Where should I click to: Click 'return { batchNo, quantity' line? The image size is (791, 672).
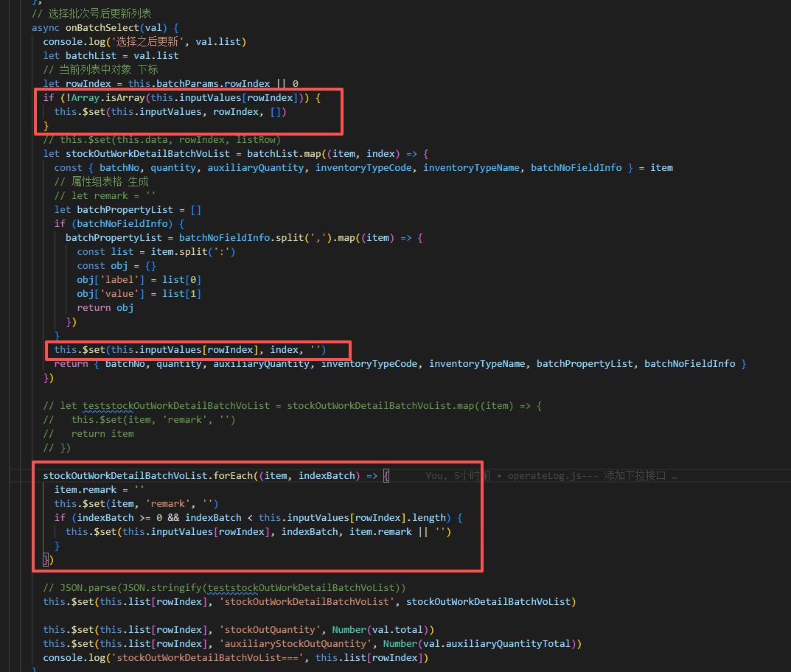(x=400, y=364)
